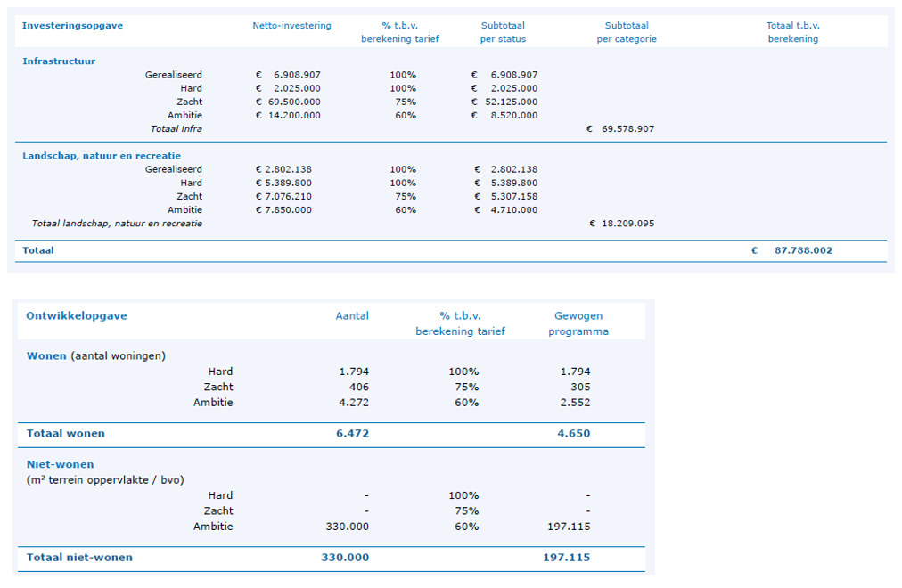Screen dimensions: 902x588
Task: Select the Totaal infra row label
Action: (x=176, y=129)
